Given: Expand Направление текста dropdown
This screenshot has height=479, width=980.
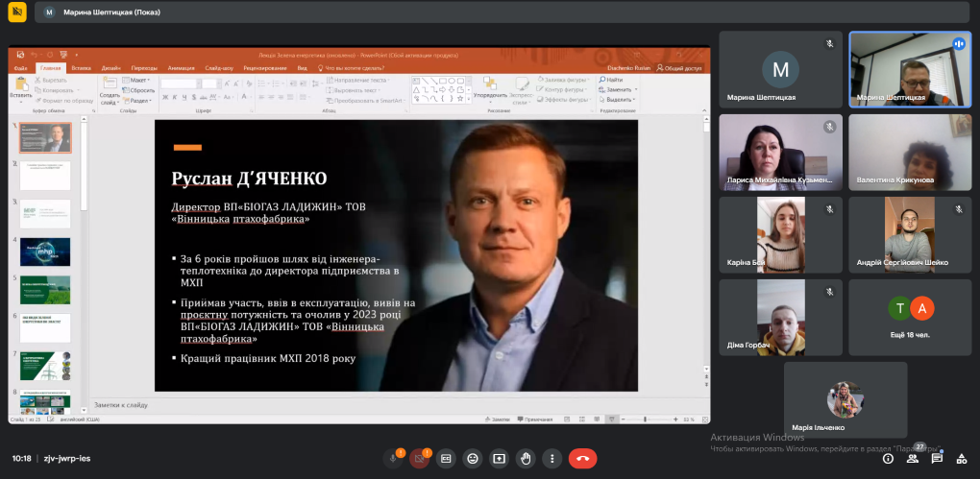Looking at the screenshot, I should (357, 80).
